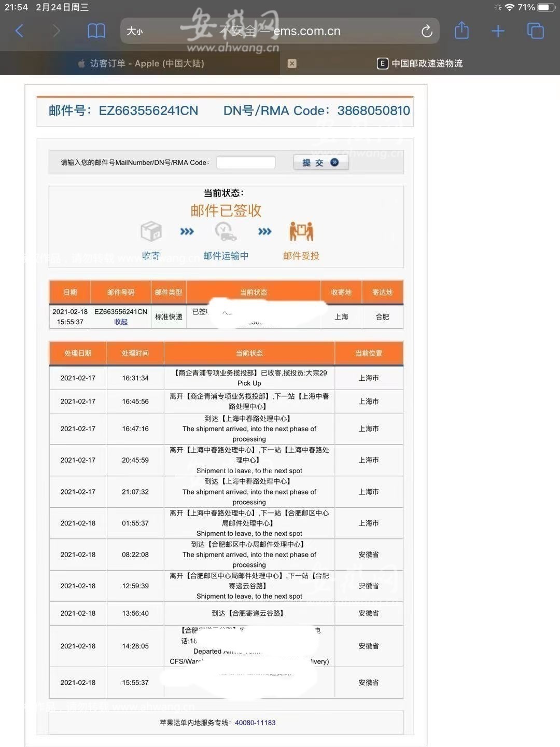
Task: Switch to the 中国邮政速递物流 tab
Action: coord(419,63)
